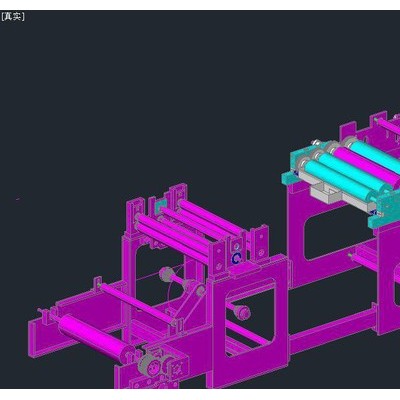Select gray hub on shaft inside left frame
This screenshot has height=400, width=400.
[166, 274]
